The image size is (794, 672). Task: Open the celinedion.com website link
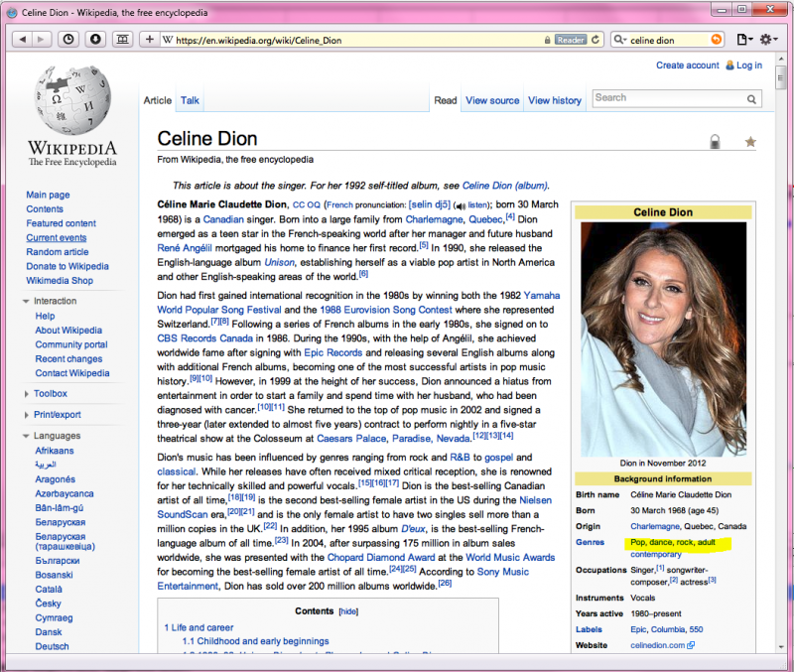(657, 645)
